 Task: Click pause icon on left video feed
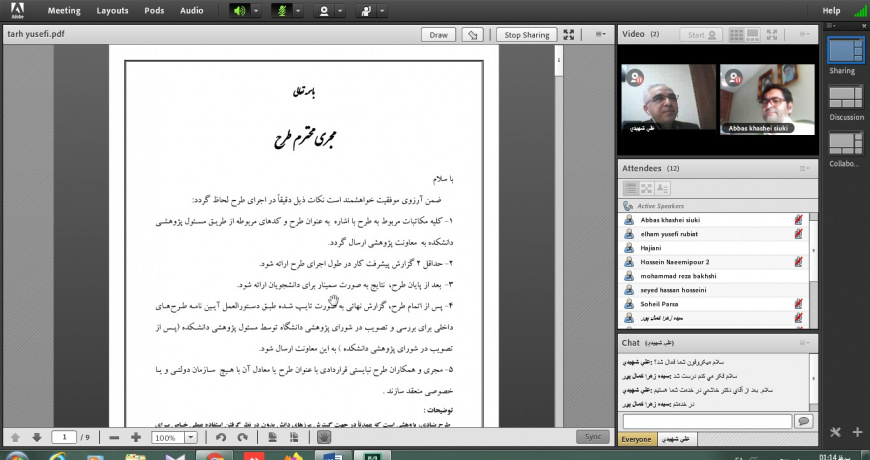[x=635, y=77]
